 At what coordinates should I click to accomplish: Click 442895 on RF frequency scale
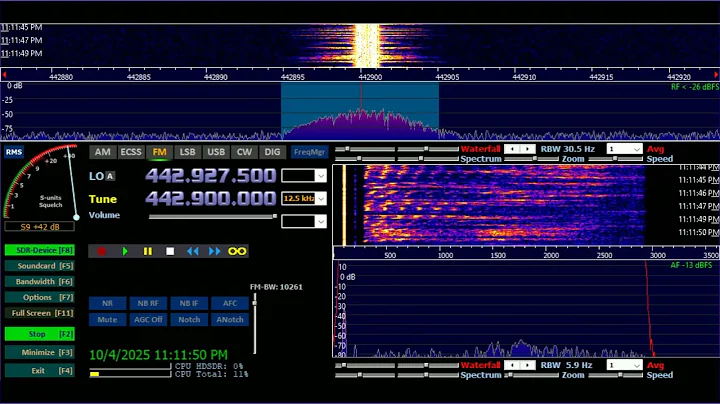[x=292, y=77]
